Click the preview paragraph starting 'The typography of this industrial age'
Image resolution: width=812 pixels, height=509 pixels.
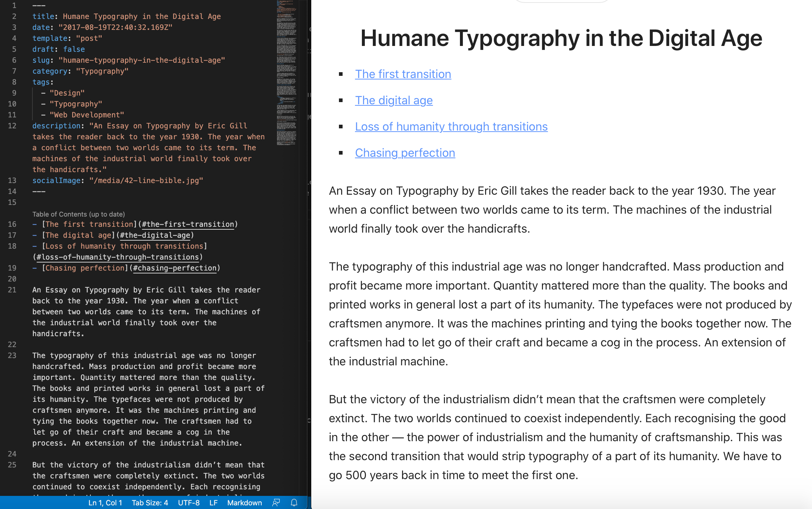[561, 314]
